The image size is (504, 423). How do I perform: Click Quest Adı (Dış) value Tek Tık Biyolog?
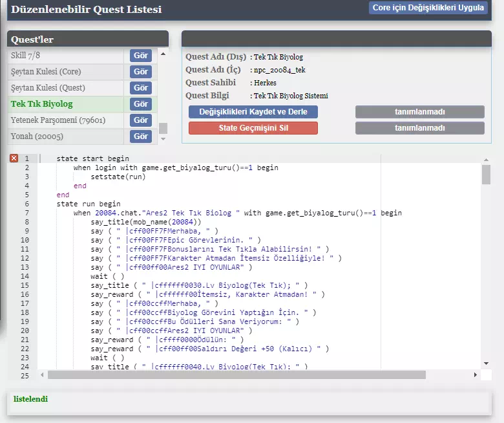click(x=278, y=57)
